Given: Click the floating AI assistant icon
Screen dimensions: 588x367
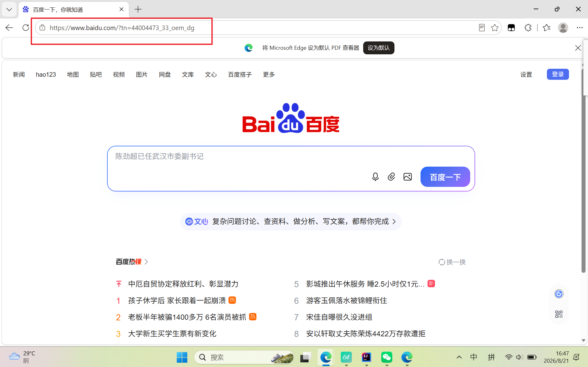Looking at the screenshot, I should (559, 294).
